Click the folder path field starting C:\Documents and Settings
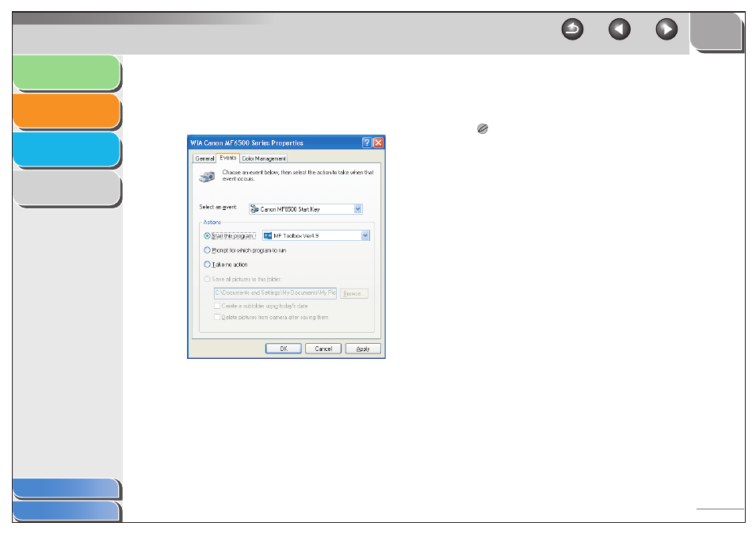Image resolution: width=756 pixels, height=534 pixels. (x=275, y=293)
